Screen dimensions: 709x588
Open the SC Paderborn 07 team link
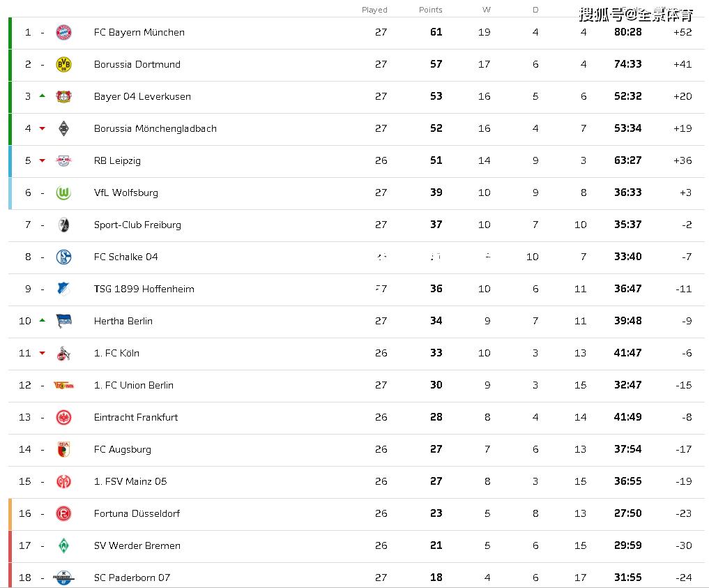(x=132, y=578)
